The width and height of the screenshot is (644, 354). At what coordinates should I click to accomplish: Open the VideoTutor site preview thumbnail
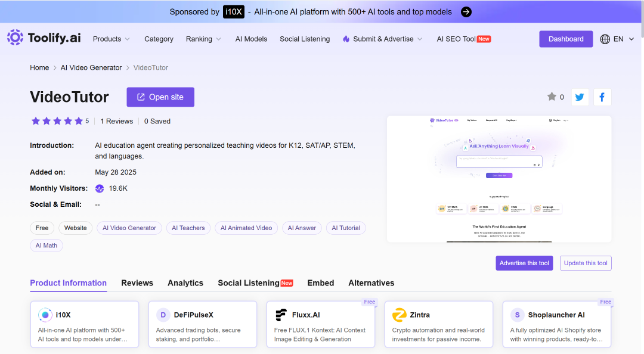point(499,179)
